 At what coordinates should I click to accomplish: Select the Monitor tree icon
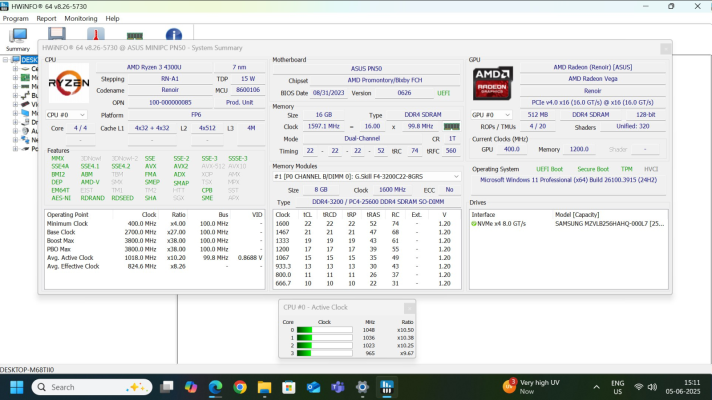(25, 113)
